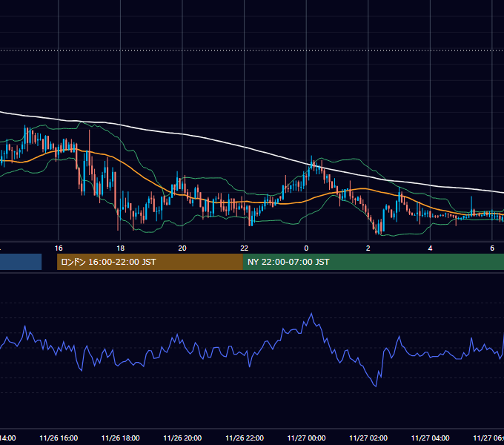Click the "22" hour label on price chart axis
Screen dimensions: 504x445
245,248
